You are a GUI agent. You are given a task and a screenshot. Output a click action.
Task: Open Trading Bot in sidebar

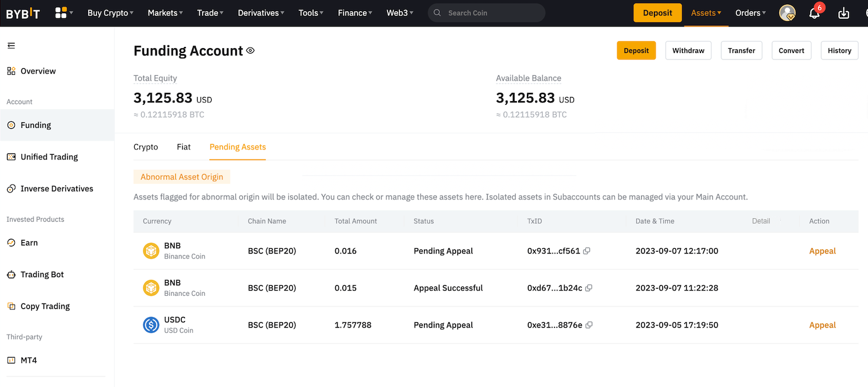tap(42, 275)
